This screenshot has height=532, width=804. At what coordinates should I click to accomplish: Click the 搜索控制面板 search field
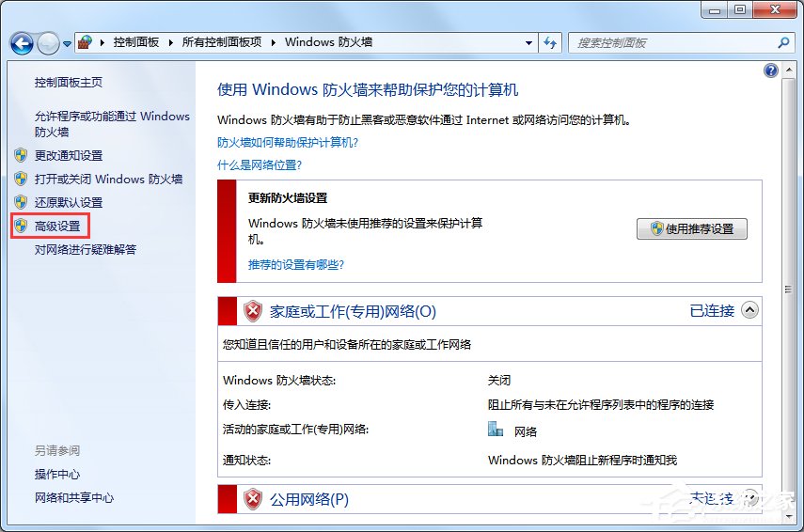click(x=672, y=42)
